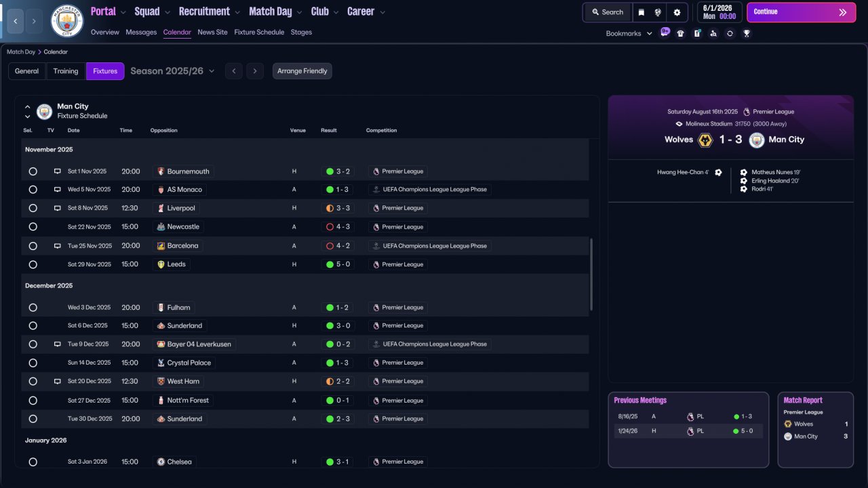
Task: Expand the Squad menu chevron
Action: [167, 12]
